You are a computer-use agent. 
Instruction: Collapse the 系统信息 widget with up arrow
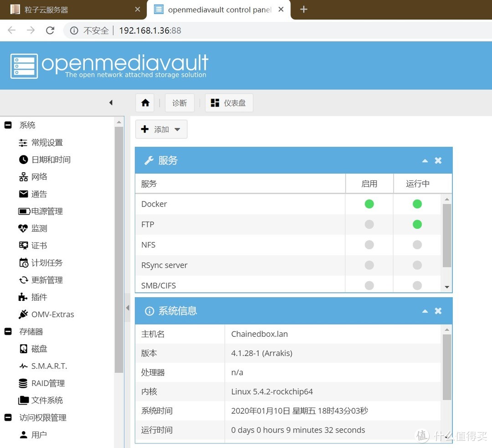425,311
